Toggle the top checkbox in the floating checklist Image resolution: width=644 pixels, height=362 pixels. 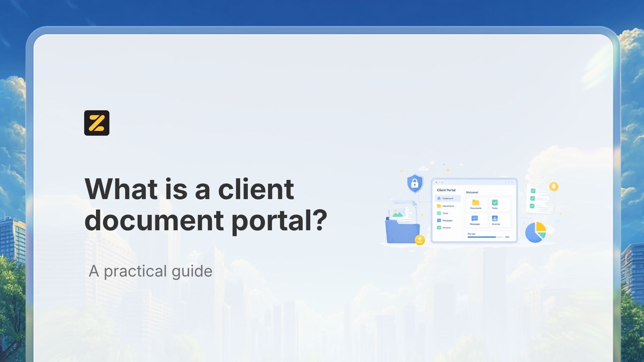[533, 191]
